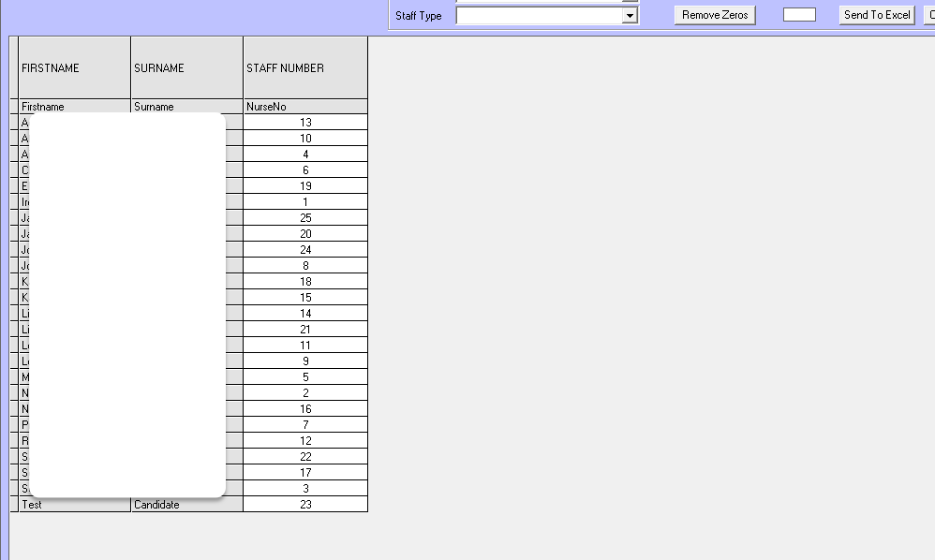Click the STAFF NUMBER column header
The image size is (935, 560).
click(x=304, y=68)
